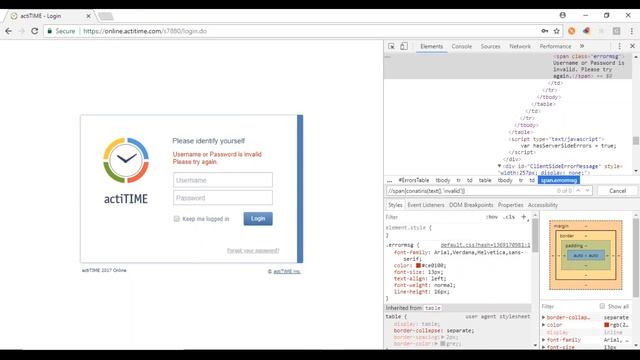Open the Accessibility sub-tab
640x360 pixels.
[542, 205]
